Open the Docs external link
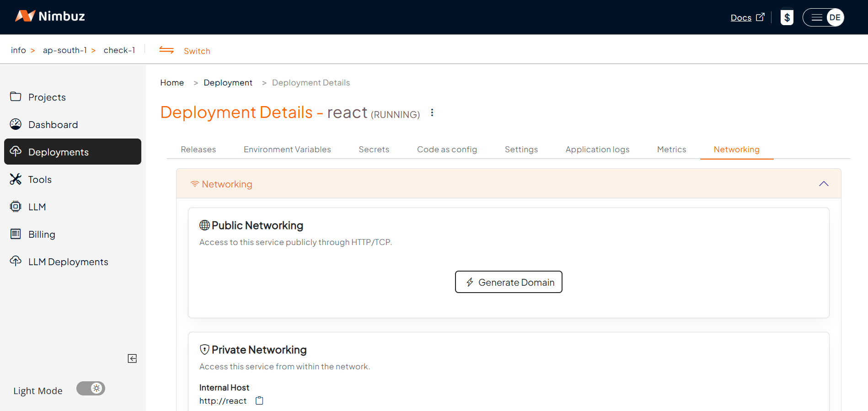The width and height of the screenshot is (868, 411). 747,17
